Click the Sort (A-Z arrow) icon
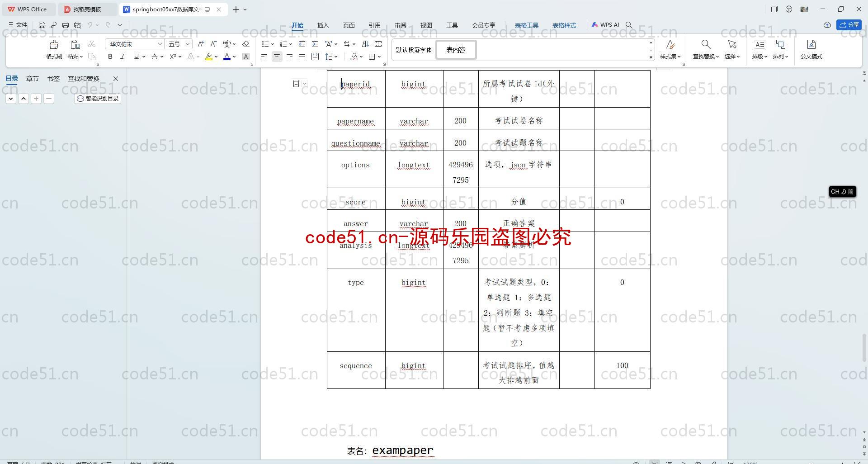This screenshot has height=464, width=868. point(366,44)
